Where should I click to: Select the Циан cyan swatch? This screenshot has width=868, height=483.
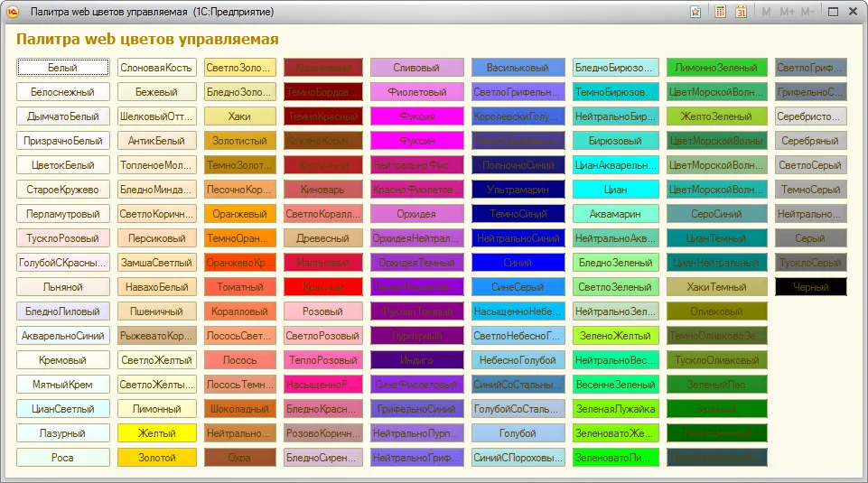pos(616,190)
